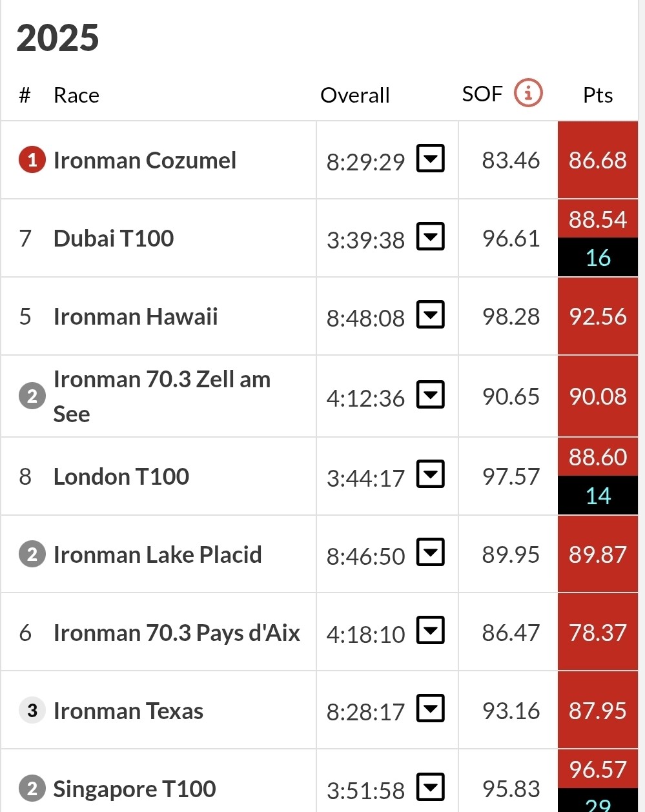Click second-place badge beside Zell am See

[x=32, y=396]
